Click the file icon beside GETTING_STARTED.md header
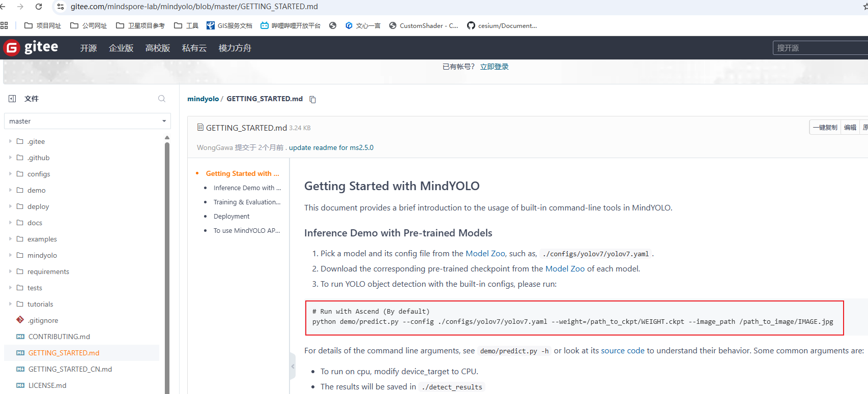Screen dimensions: 868x394 tap(200, 127)
